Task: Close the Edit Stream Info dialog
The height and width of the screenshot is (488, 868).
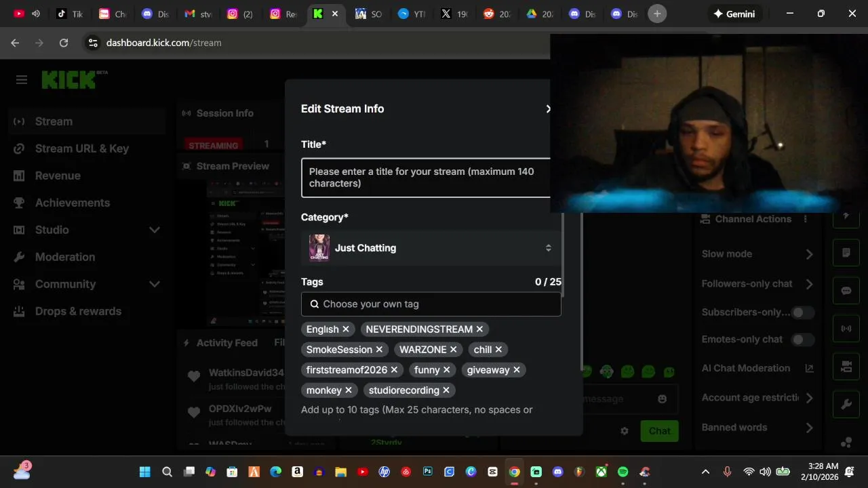Action: pyautogui.click(x=549, y=109)
